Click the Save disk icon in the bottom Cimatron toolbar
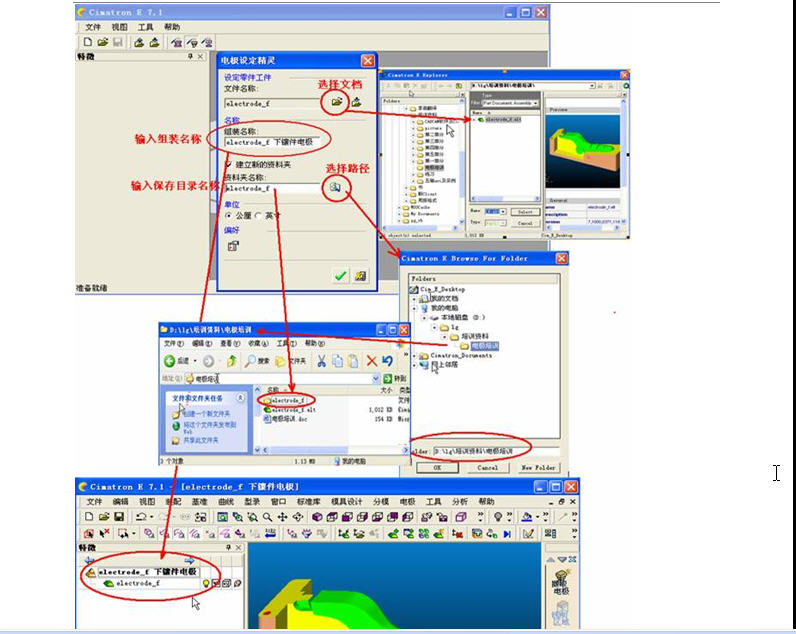The width and height of the screenshot is (796, 634). click(x=119, y=517)
